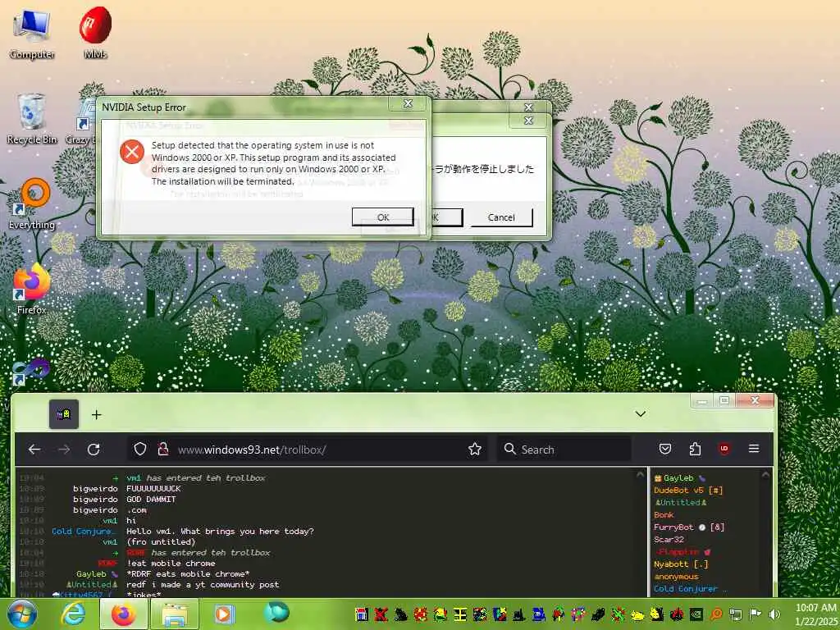This screenshot has height=630, width=840.
Task: Open File Explorer from the taskbar
Action: click(175, 614)
